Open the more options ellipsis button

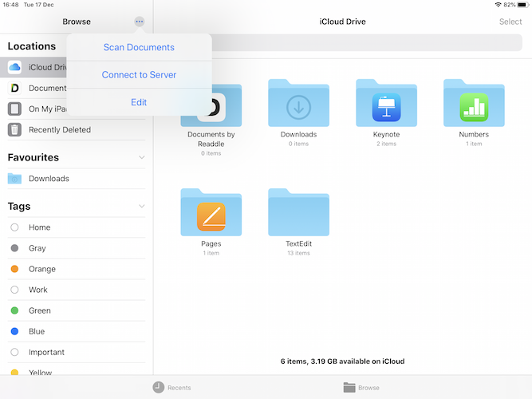(140, 22)
